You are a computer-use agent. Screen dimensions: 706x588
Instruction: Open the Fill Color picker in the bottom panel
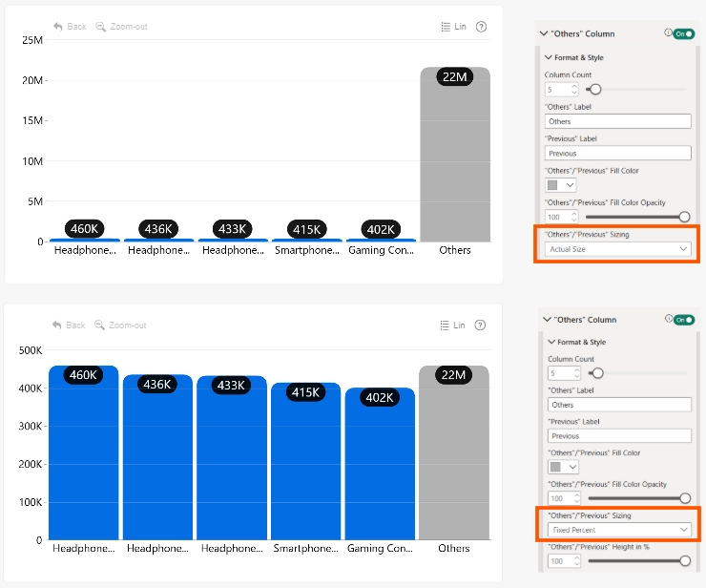563,467
